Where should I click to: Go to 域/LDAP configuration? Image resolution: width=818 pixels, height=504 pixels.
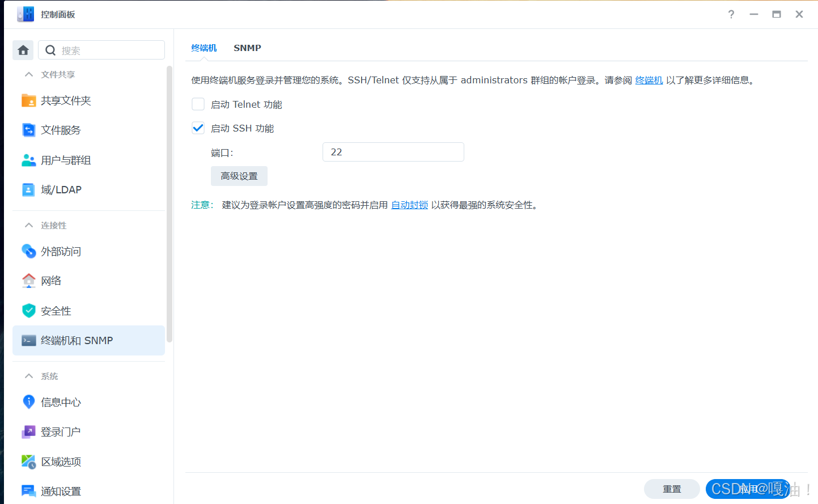point(61,189)
